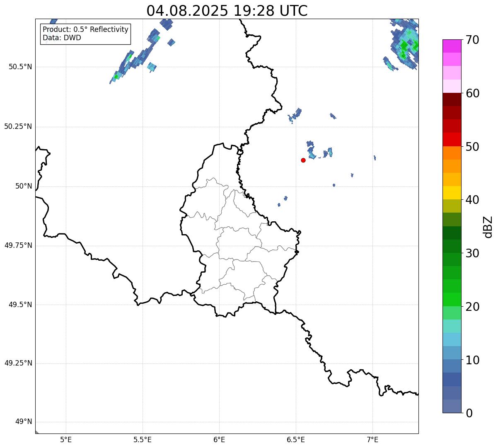Click the 7°E longitude axis label

click(x=372, y=439)
